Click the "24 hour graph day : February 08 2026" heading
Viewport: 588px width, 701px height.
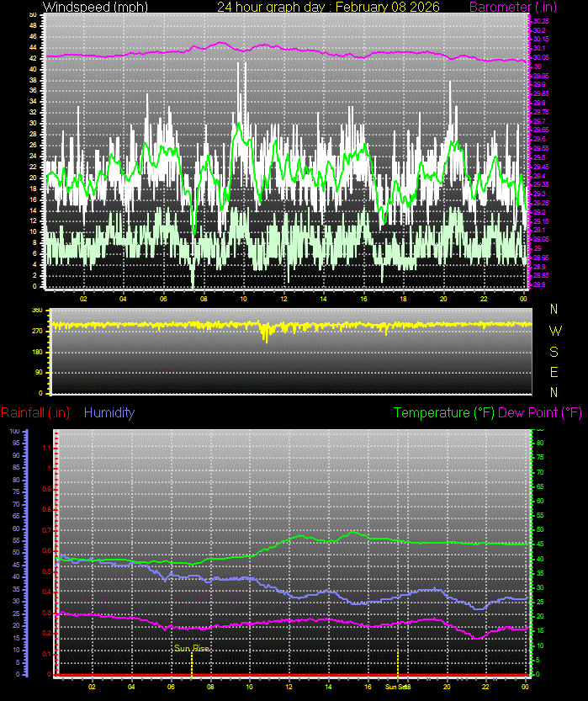click(328, 7)
